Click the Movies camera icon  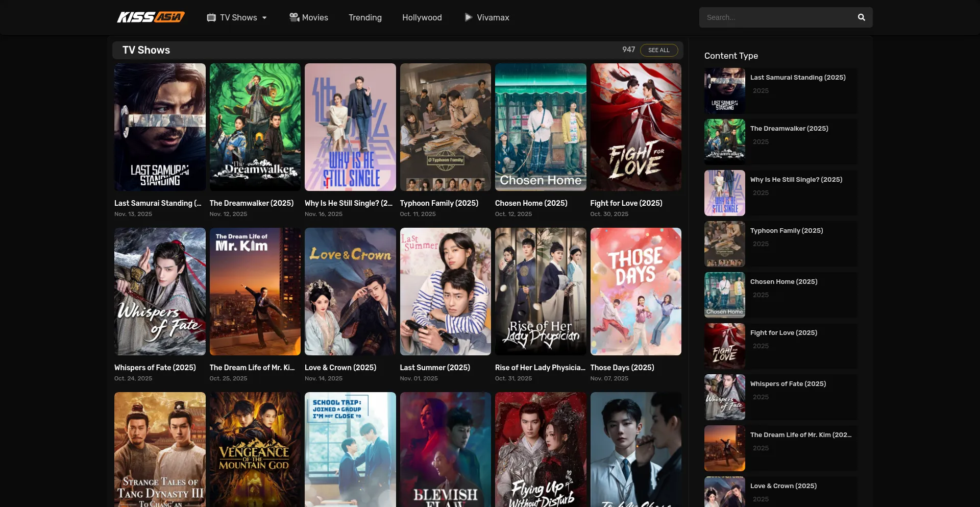(294, 17)
